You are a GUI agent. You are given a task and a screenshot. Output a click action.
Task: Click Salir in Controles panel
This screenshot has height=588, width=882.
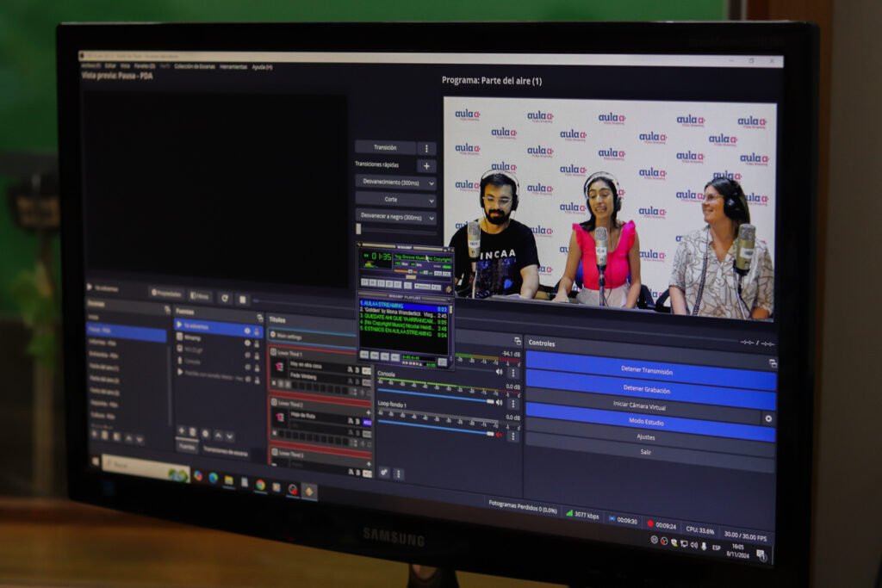click(647, 452)
